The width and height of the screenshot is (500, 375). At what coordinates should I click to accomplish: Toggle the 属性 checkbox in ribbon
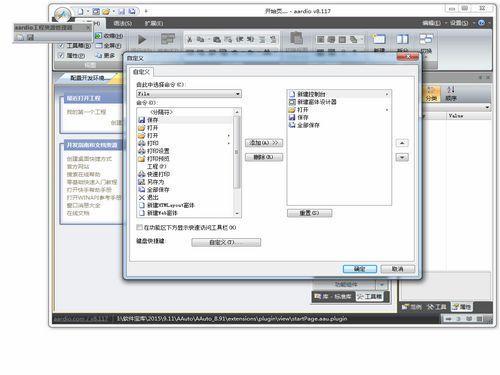click(61, 55)
